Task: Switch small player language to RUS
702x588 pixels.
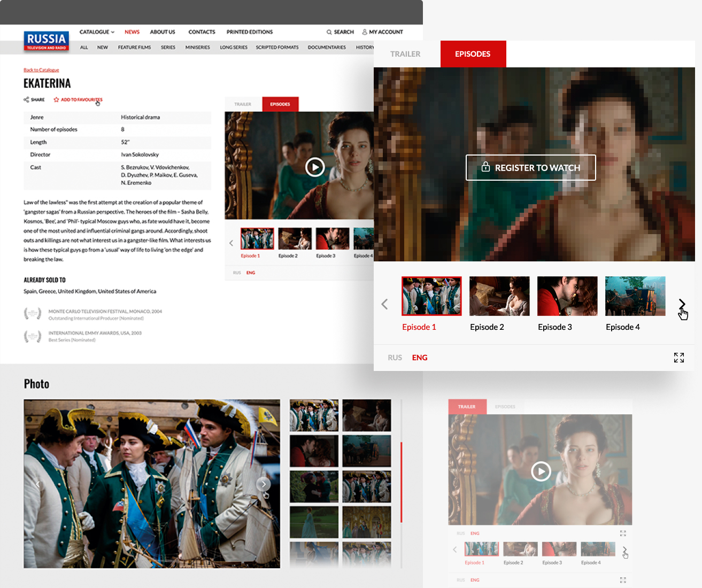Action: [x=237, y=273]
